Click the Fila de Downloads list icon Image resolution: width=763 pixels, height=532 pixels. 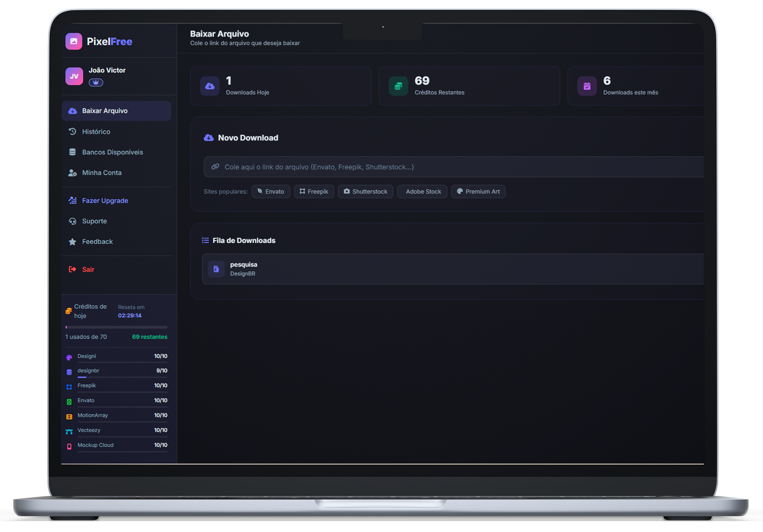[205, 240]
